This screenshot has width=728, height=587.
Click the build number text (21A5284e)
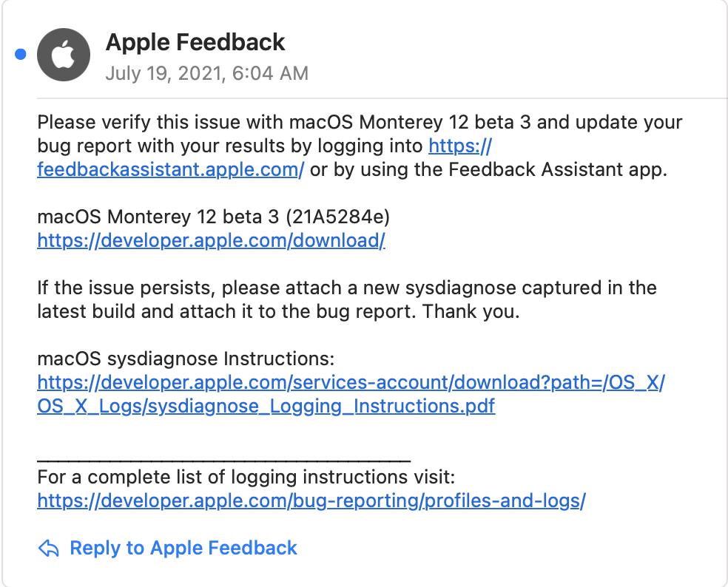click(338, 217)
